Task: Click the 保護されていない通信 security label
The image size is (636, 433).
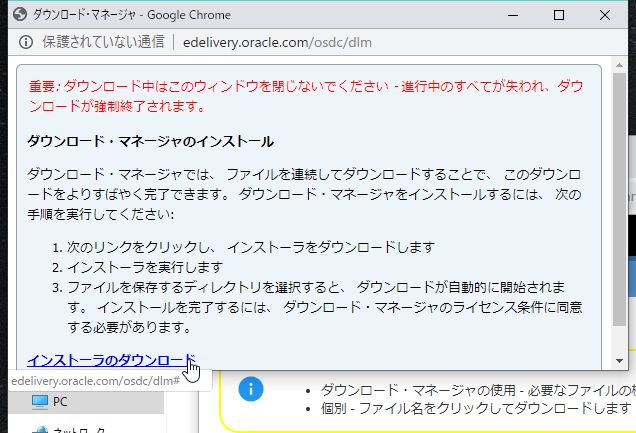Action: tap(103, 42)
